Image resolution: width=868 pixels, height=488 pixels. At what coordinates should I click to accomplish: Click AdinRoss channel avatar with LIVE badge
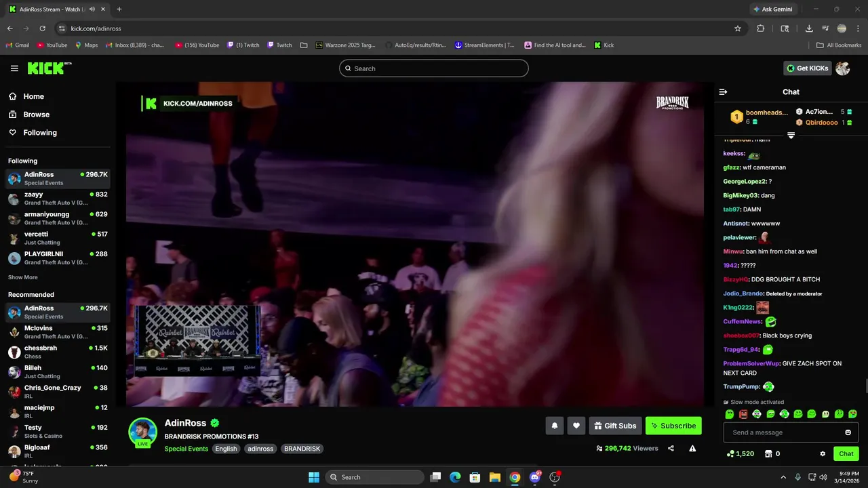143,432
